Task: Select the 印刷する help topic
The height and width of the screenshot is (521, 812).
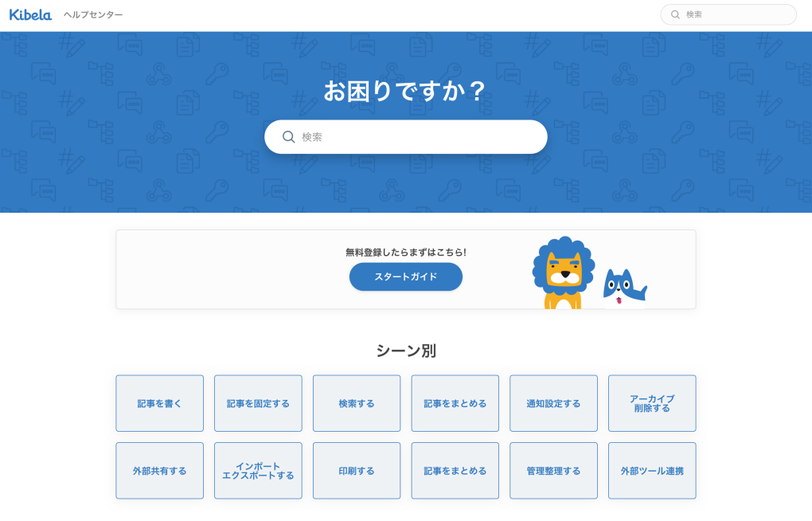Action: (356, 470)
